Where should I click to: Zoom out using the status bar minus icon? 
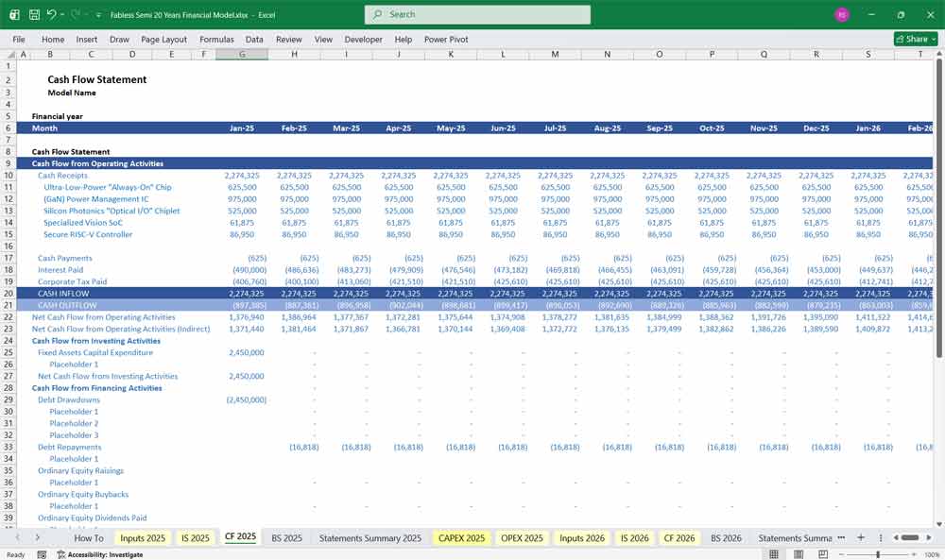pos(841,553)
